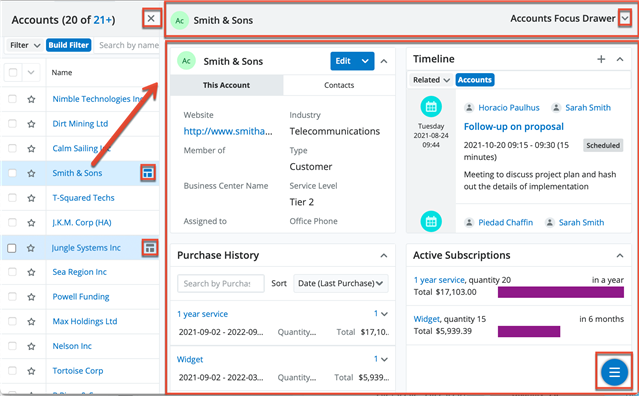Open the Edit button dropdown arrow
Image resolution: width=639 pixels, height=396 pixels.
pyautogui.click(x=365, y=61)
